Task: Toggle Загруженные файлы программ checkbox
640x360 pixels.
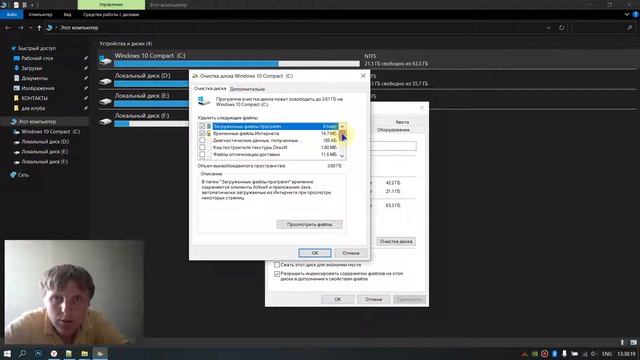Action: (x=202, y=127)
